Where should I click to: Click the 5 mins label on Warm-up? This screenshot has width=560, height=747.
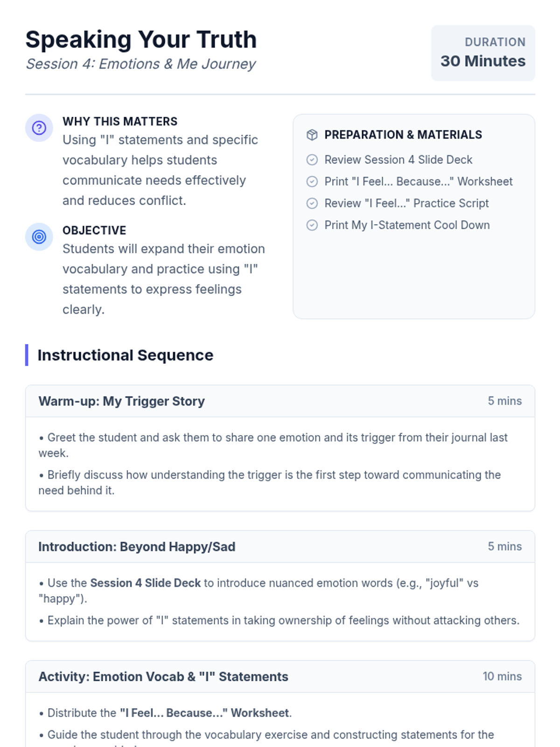pos(504,401)
